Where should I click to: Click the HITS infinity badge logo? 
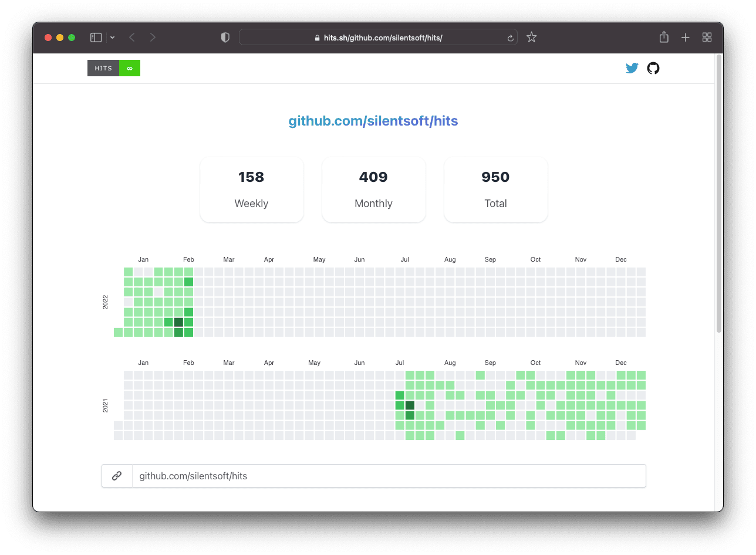click(114, 68)
